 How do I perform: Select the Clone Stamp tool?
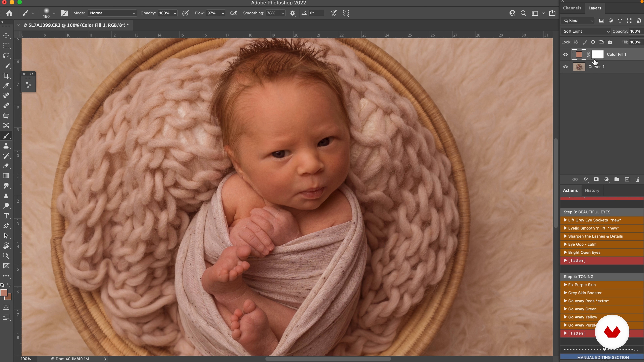[6, 146]
